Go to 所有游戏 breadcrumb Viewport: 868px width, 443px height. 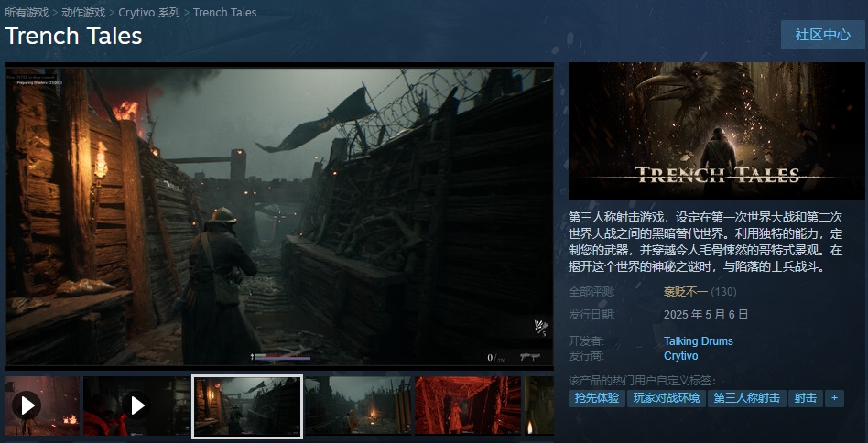[27, 12]
